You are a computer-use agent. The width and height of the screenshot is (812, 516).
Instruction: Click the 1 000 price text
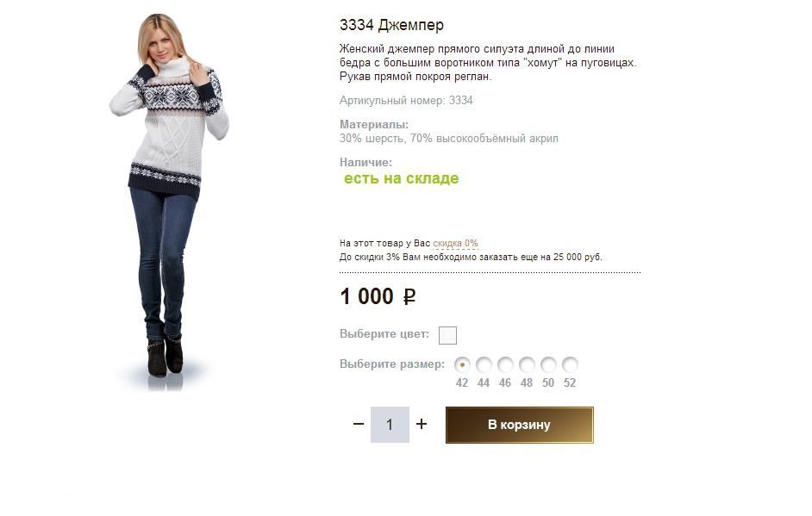point(366,296)
